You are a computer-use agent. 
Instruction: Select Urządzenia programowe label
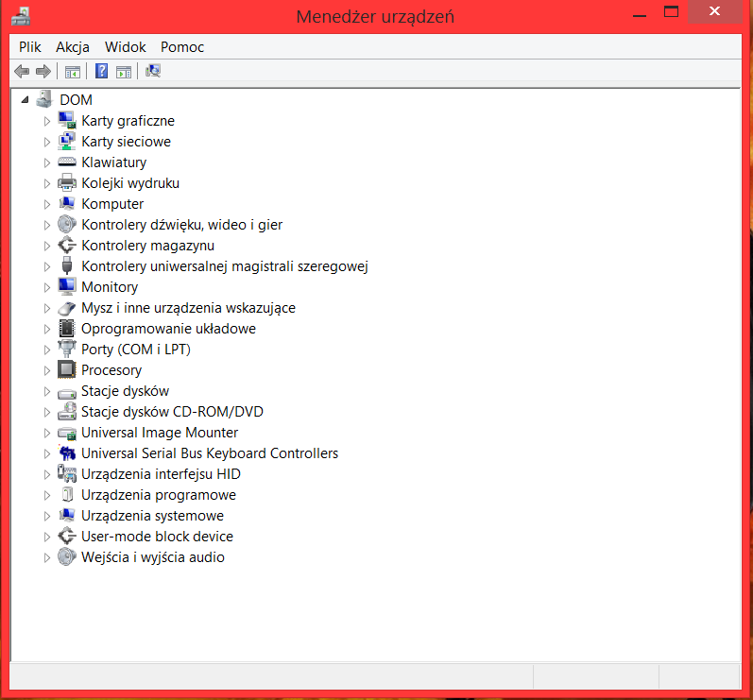(159, 495)
